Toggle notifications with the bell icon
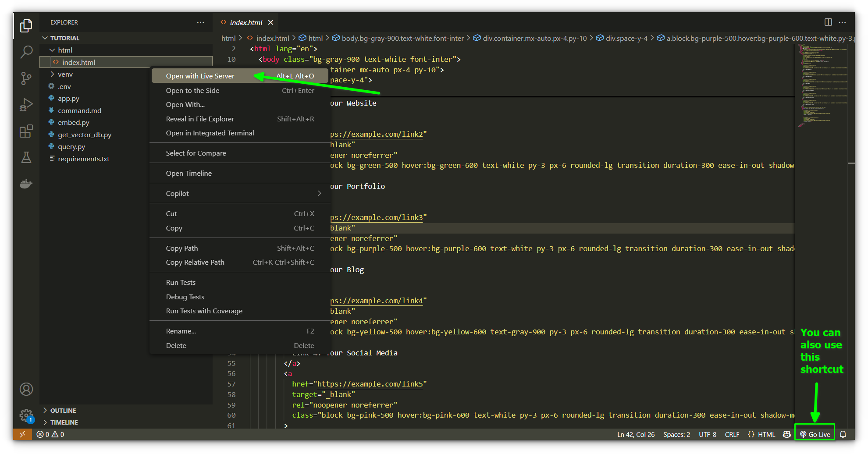 tap(844, 434)
